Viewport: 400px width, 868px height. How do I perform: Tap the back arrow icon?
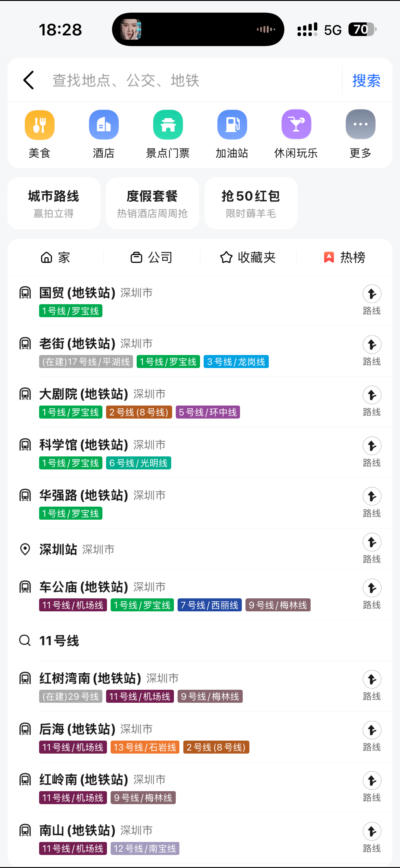coord(29,80)
